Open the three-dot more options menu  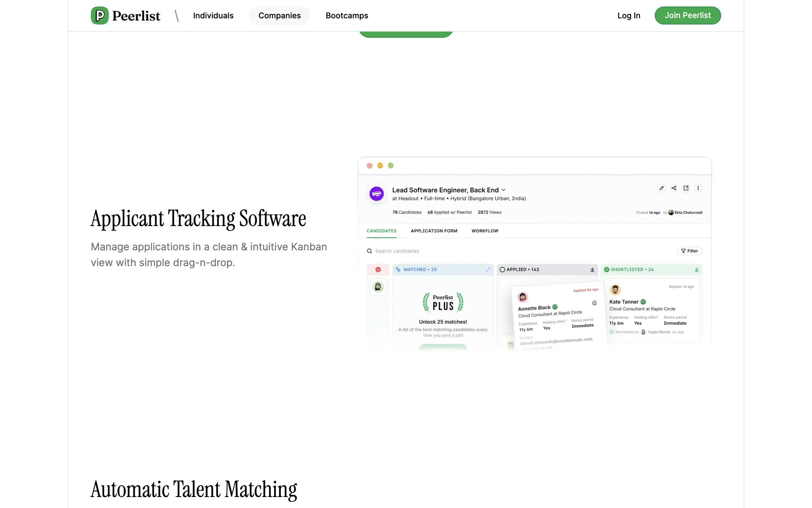698,188
